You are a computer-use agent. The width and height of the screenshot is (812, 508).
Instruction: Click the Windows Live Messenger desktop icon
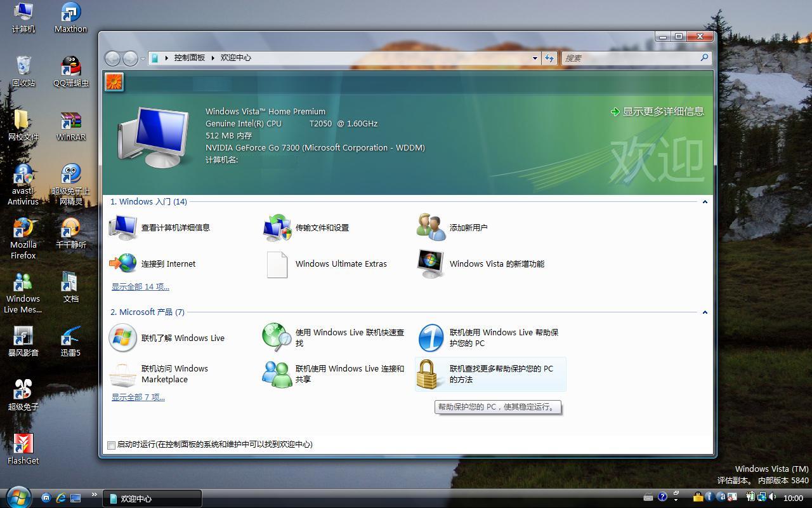coord(23,293)
